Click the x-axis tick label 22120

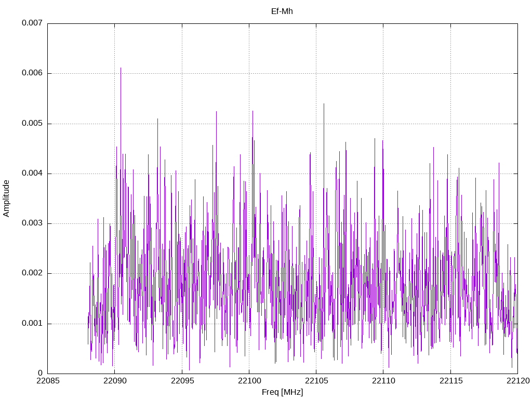point(518,381)
